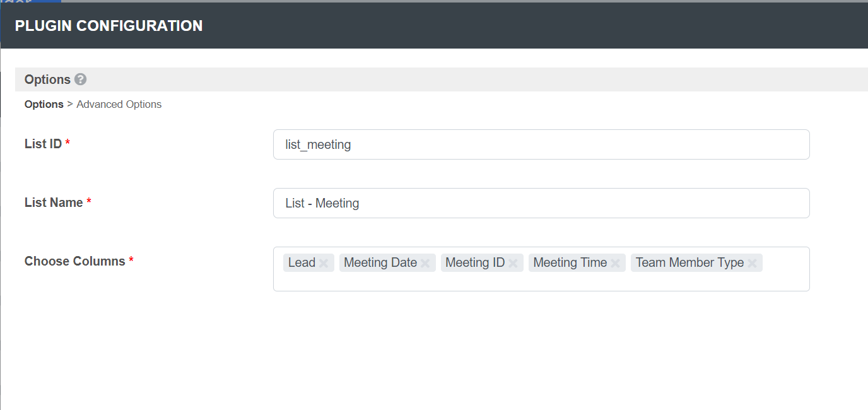868x410 pixels.
Task: Remove the Meeting ID column tag
Action: tap(513, 264)
